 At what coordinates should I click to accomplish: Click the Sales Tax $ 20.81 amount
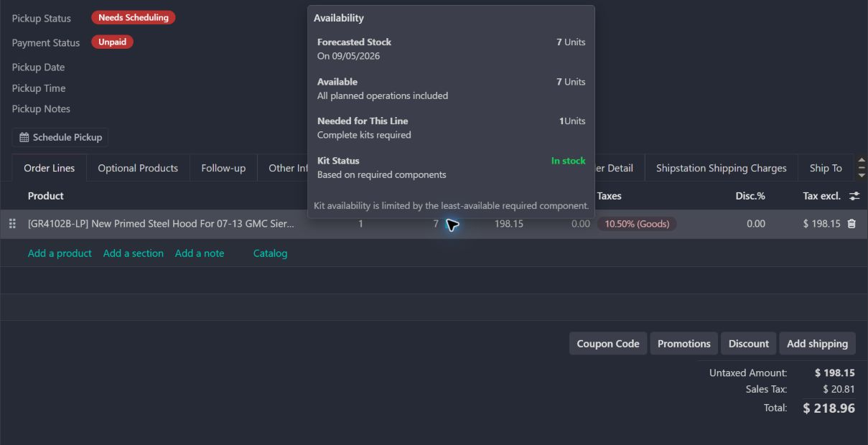coord(839,389)
